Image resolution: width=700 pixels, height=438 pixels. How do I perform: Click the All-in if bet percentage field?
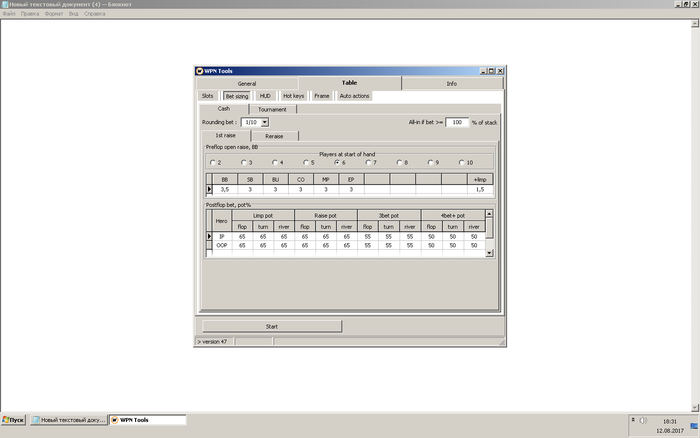point(457,122)
